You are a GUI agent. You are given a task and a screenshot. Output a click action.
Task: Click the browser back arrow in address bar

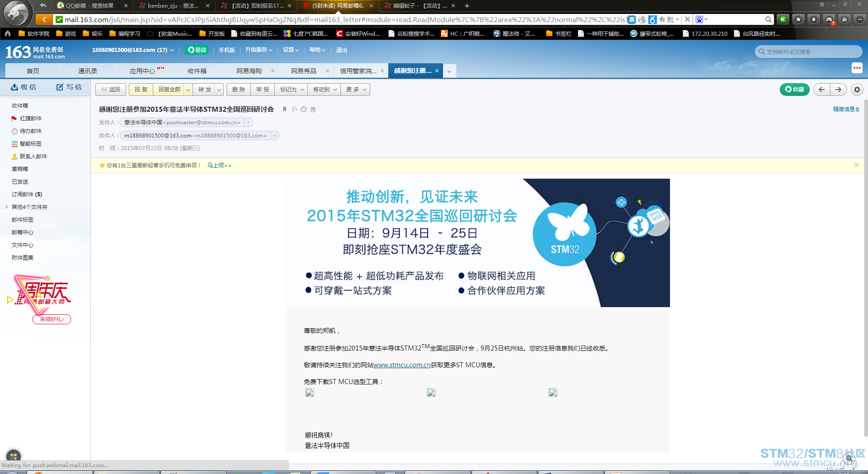click(x=43, y=19)
